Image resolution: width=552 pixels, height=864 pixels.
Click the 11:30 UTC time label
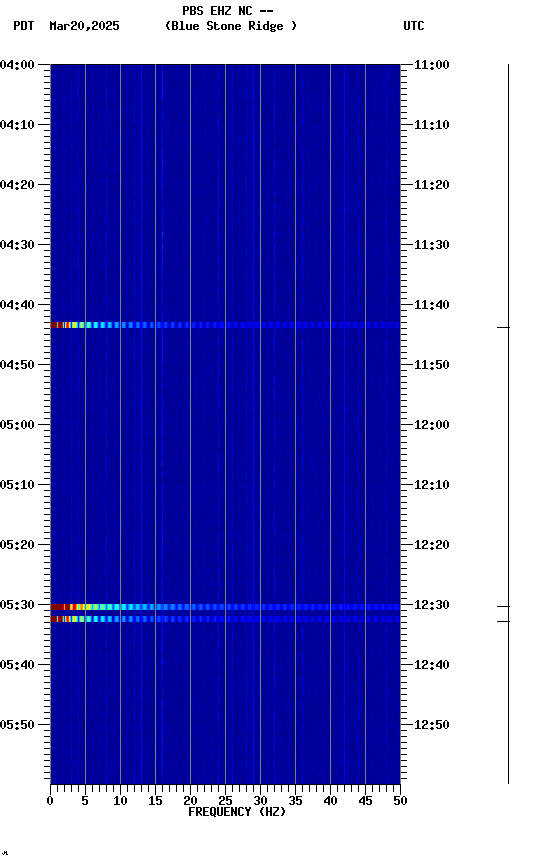tap(432, 245)
